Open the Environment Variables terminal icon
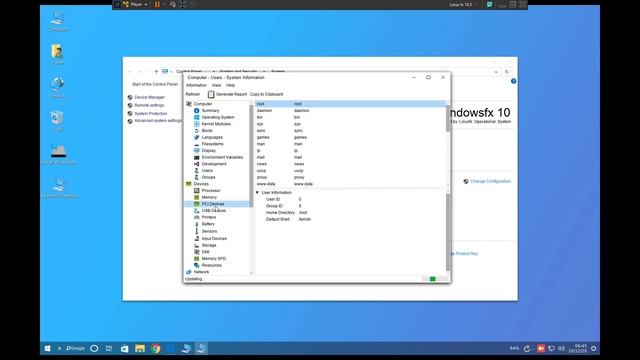Screen dimensions: 640x360 [x=196, y=157]
